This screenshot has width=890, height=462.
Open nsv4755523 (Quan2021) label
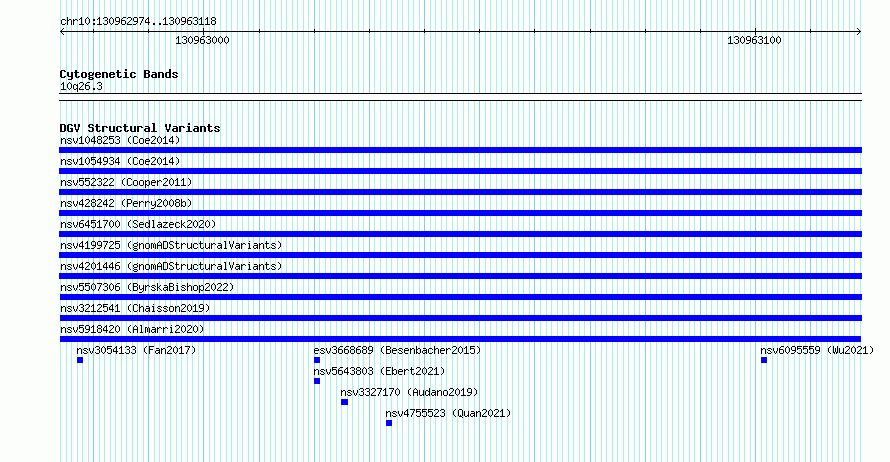click(x=448, y=413)
